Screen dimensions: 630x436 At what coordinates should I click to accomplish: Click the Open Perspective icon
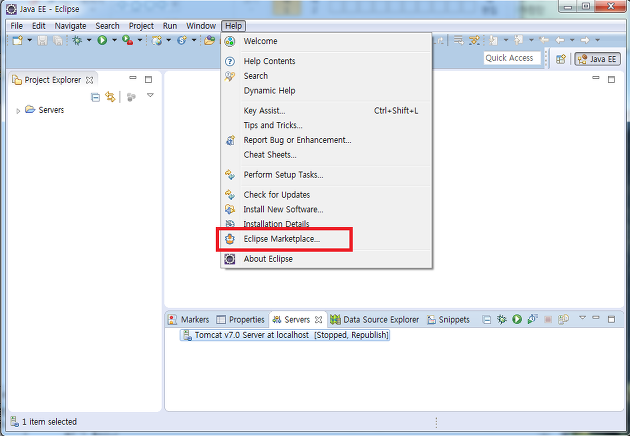561,59
